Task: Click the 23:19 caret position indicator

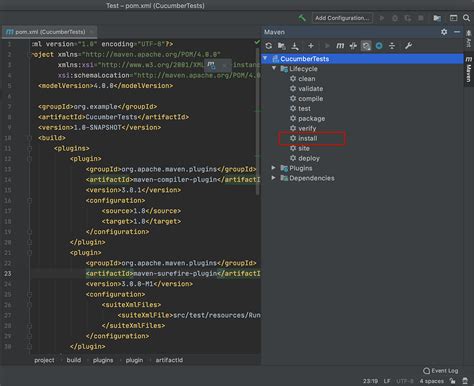Action: pyautogui.click(x=370, y=381)
